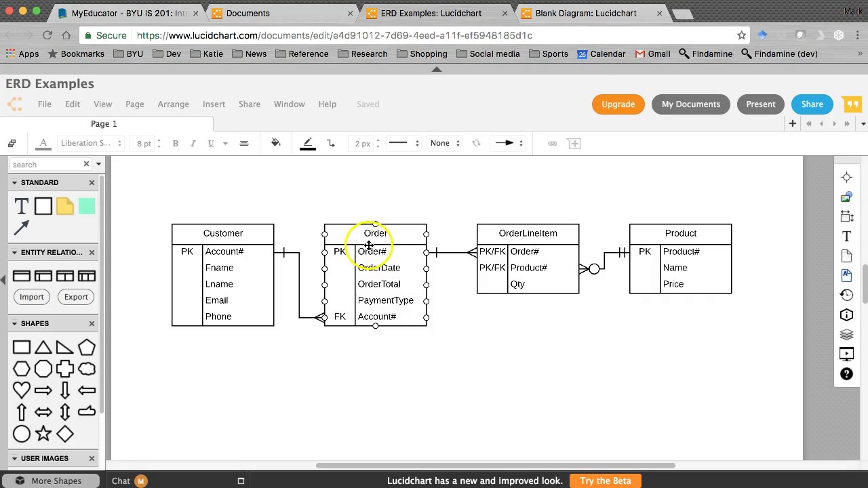The height and width of the screenshot is (488, 868).
Task: Collapse the Shapes section
Action: (x=14, y=323)
